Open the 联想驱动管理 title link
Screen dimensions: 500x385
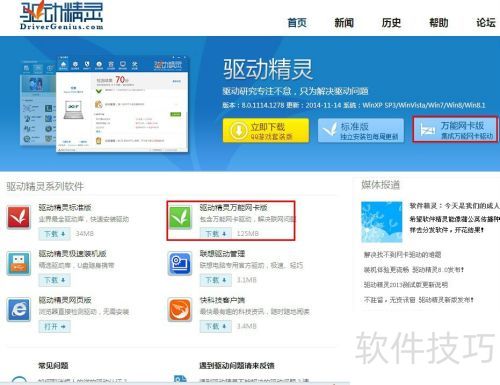coord(222,254)
